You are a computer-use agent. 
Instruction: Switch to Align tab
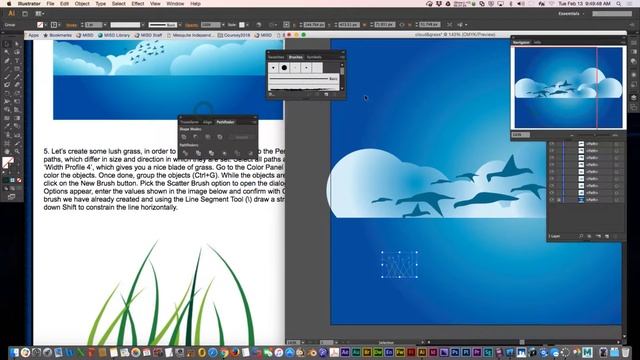[208, 122]
